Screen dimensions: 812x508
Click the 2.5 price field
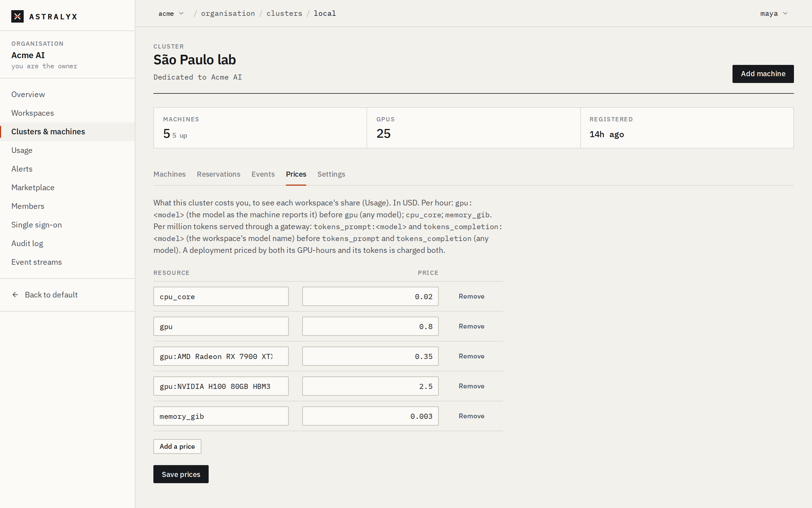pos(370,386)
